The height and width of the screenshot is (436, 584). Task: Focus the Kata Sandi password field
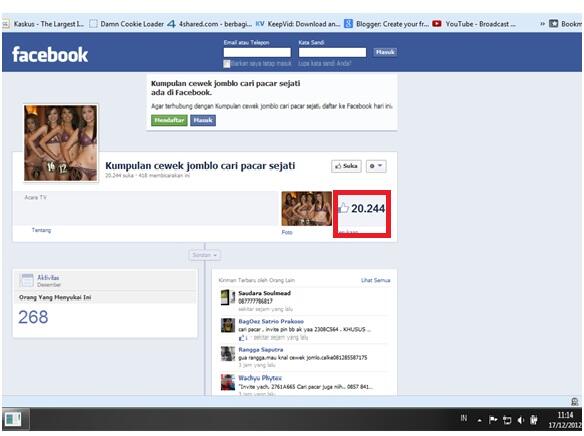[x=332, y=52]
